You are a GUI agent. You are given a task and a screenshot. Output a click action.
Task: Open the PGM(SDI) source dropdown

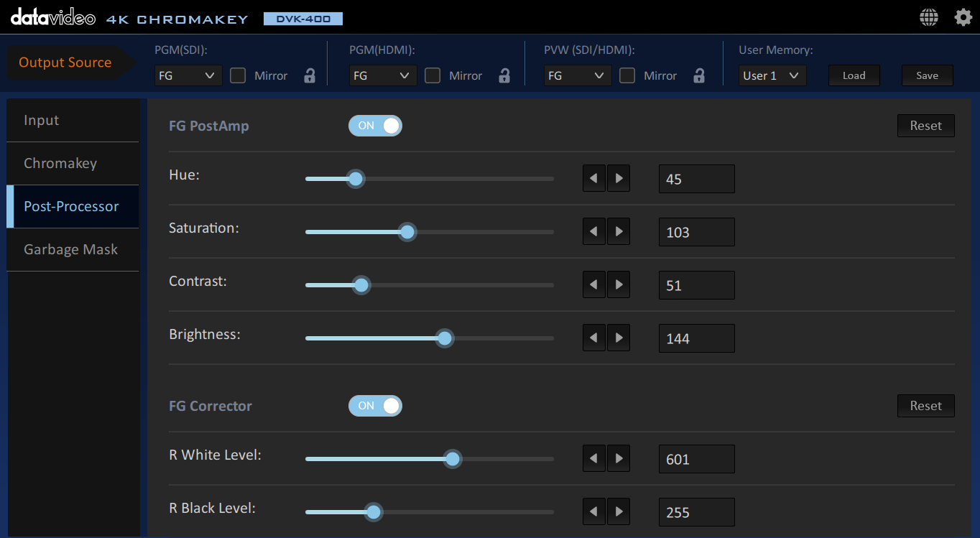(x=188, y=75)
